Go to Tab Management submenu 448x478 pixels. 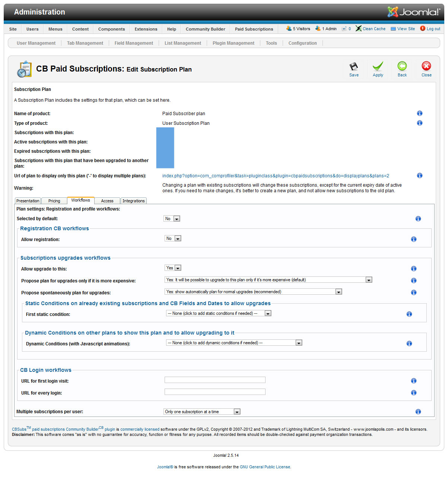[85, 43]
